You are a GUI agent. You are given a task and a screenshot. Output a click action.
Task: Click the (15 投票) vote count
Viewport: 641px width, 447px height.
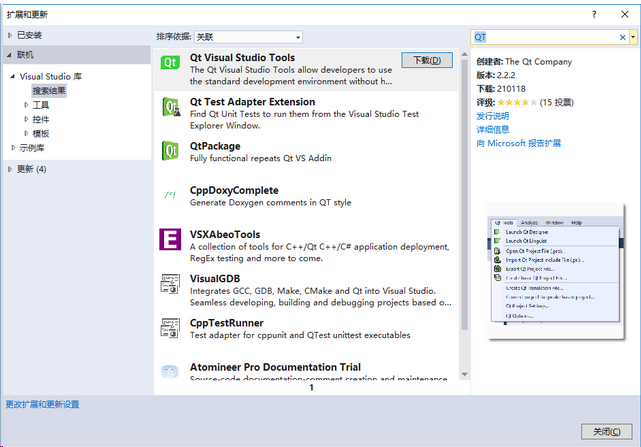pos(557,102)
